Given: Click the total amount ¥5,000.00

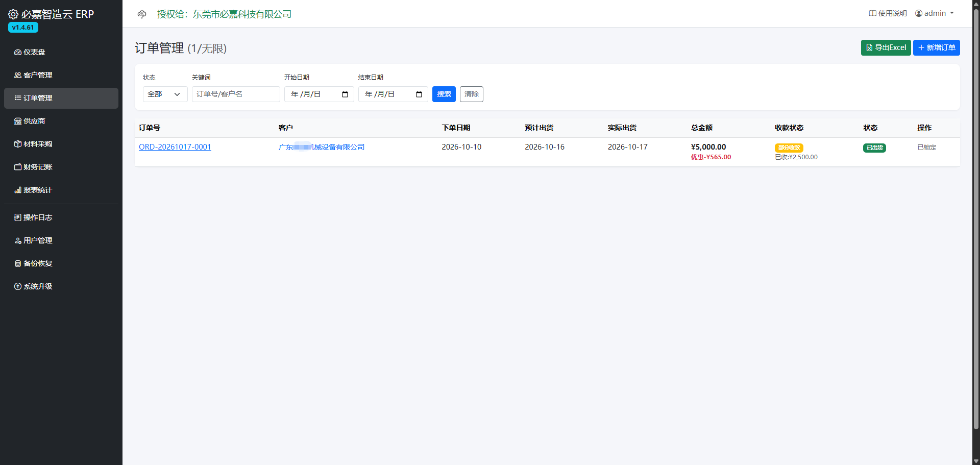Looking at the screenshot, I should click(708, 147).
